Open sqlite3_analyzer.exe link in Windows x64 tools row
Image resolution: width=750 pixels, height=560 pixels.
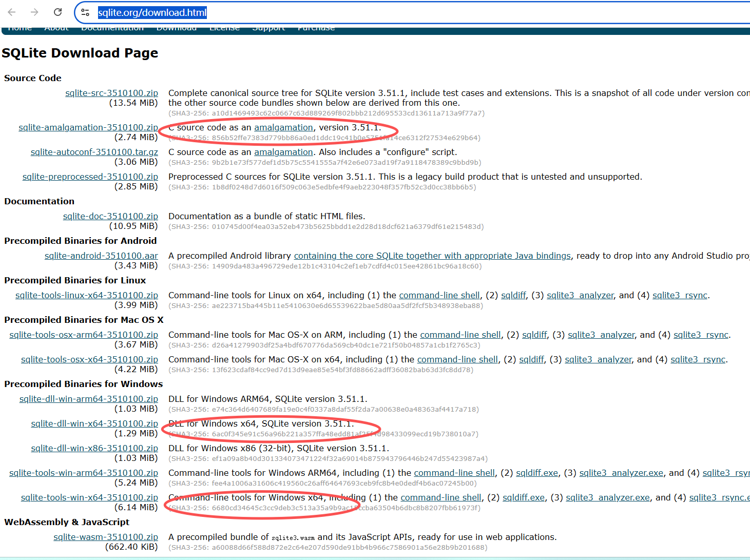(608, 497)
